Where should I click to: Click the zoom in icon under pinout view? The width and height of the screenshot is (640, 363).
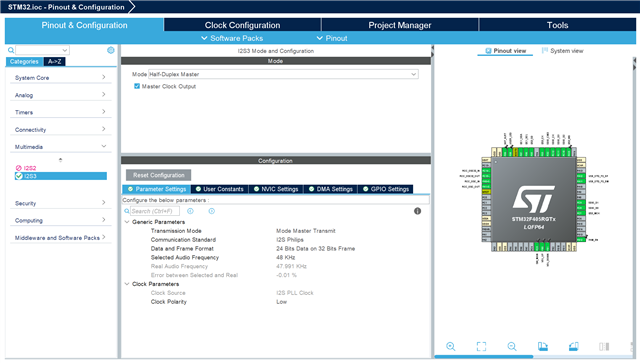point(451,346)
